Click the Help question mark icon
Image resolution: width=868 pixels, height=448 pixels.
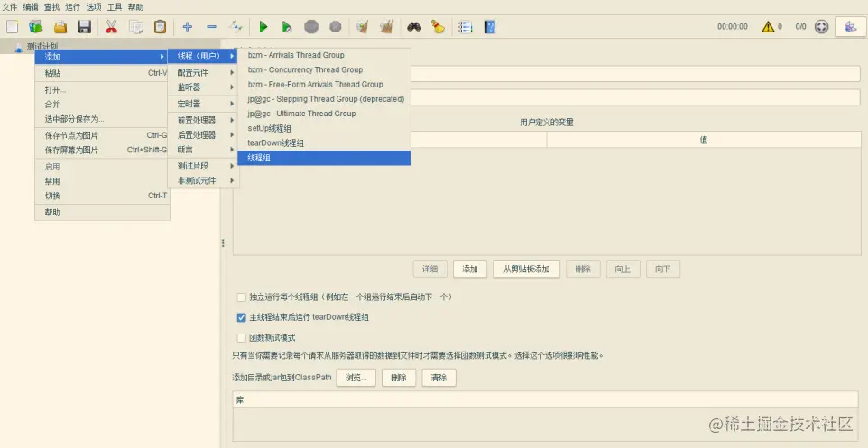coord(489,26)
